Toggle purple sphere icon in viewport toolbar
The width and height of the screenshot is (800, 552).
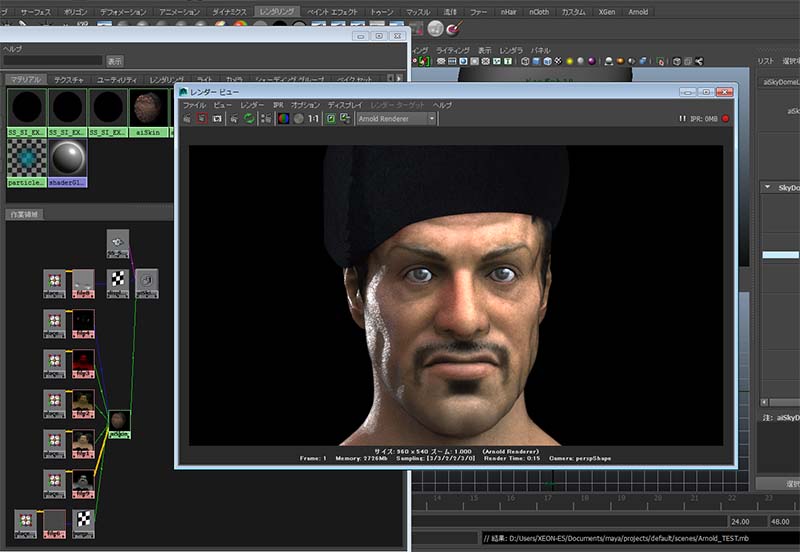[591, 61]
